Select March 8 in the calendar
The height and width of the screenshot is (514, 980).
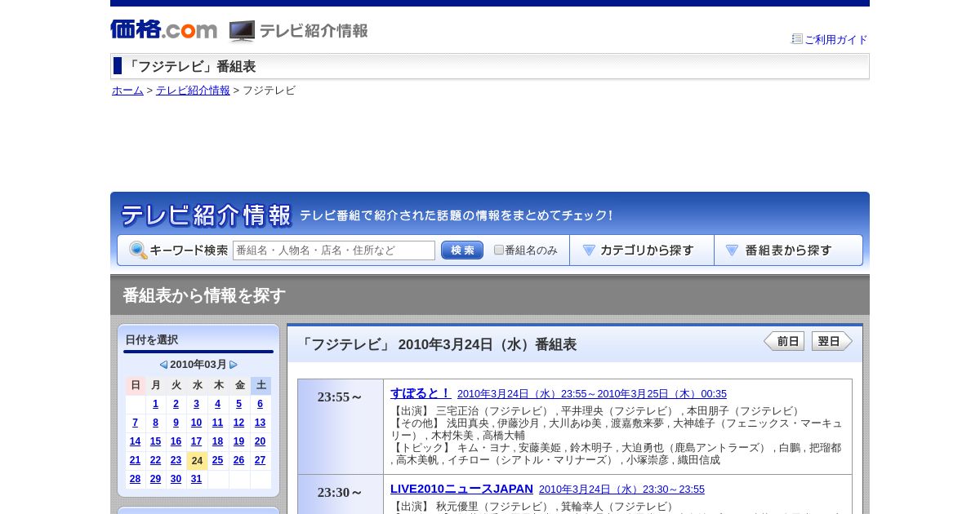click(x=155, y=423)
